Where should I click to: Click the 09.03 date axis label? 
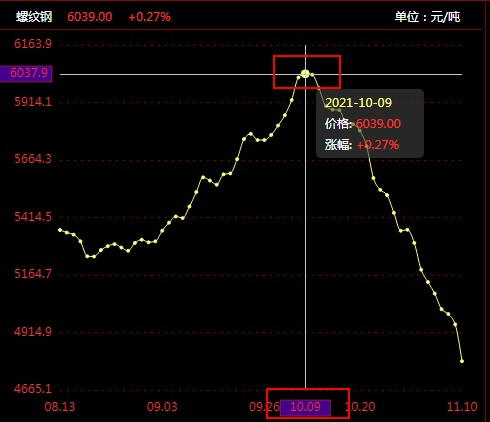coord(162,407)
